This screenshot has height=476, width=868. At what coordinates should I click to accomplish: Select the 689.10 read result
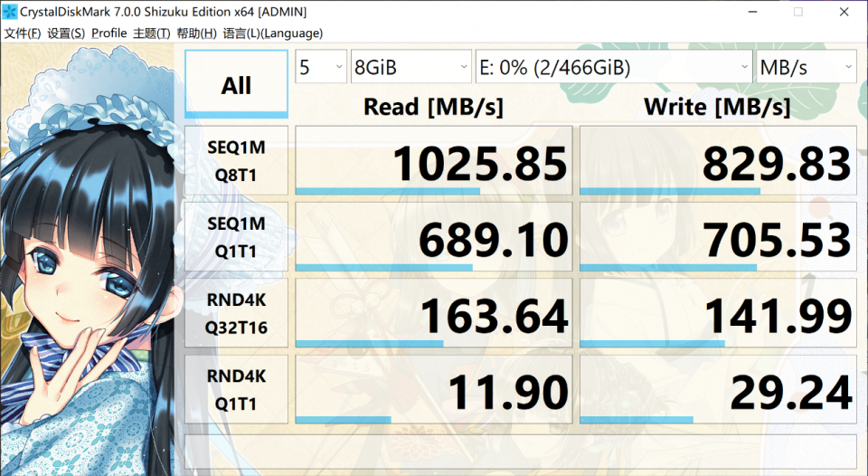click(434, 237)
